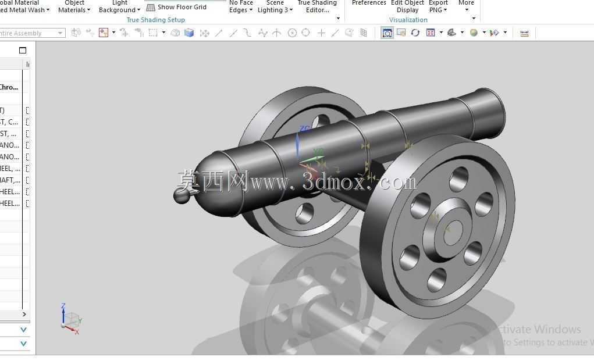Open visualization Preferences
594x364 pixels.
(x=369, y=3)
